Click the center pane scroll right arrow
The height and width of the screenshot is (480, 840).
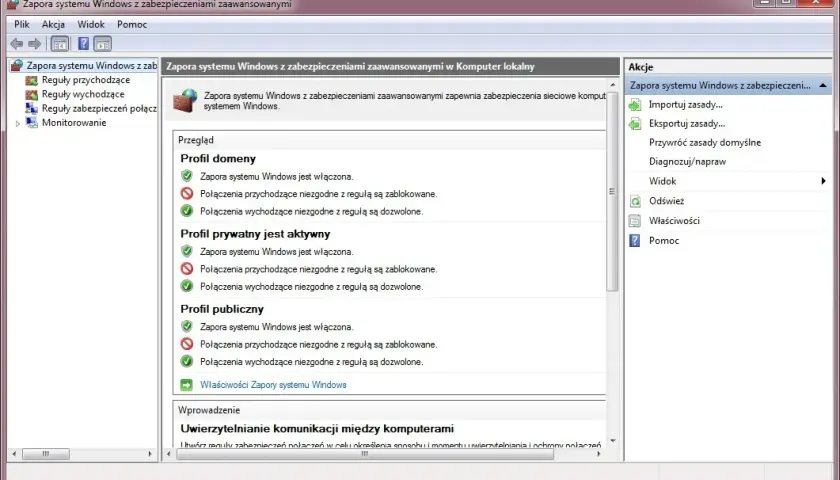[599, 454]
